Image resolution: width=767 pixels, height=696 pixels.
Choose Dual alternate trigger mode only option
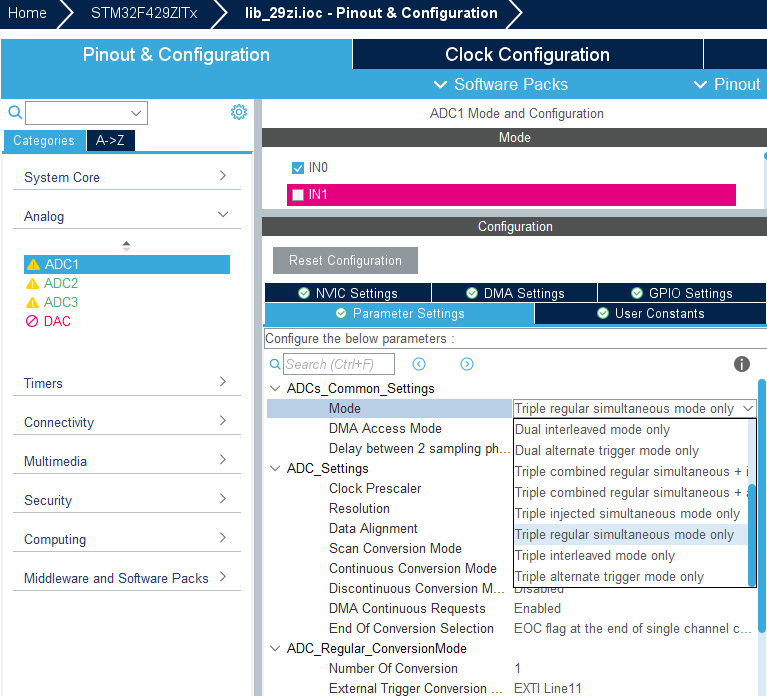tap(631, 450)
